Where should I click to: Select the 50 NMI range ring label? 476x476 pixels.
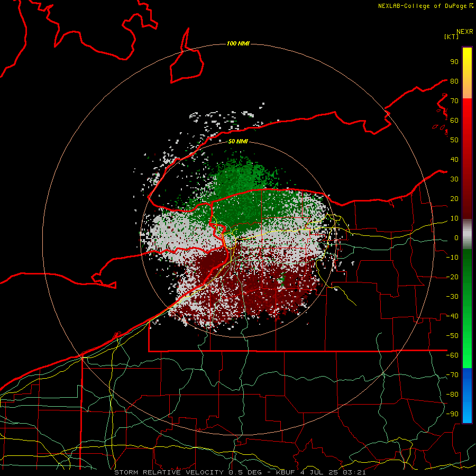[x=238, y=141]
